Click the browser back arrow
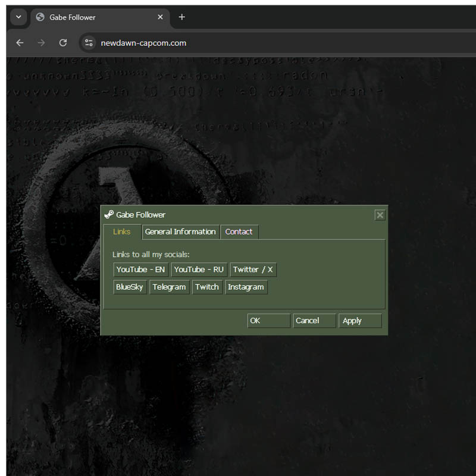The width and height of the screenshot is (476, 476). point(20,43)
